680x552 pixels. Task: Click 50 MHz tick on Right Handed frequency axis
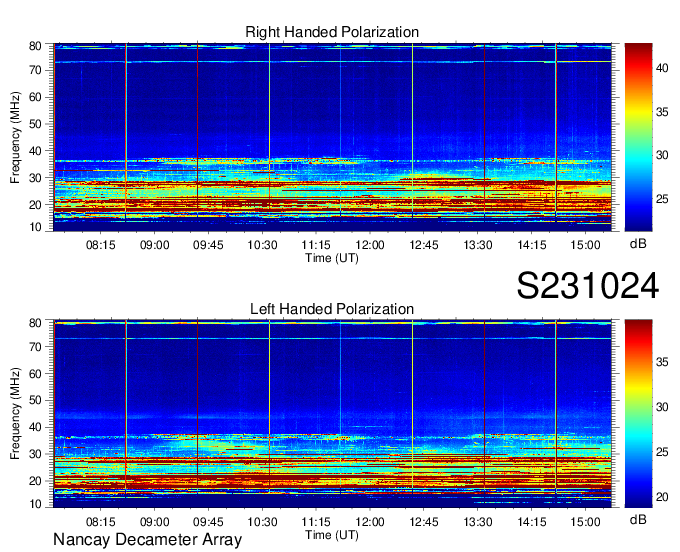pyautogui.click(x=35, y=124)
